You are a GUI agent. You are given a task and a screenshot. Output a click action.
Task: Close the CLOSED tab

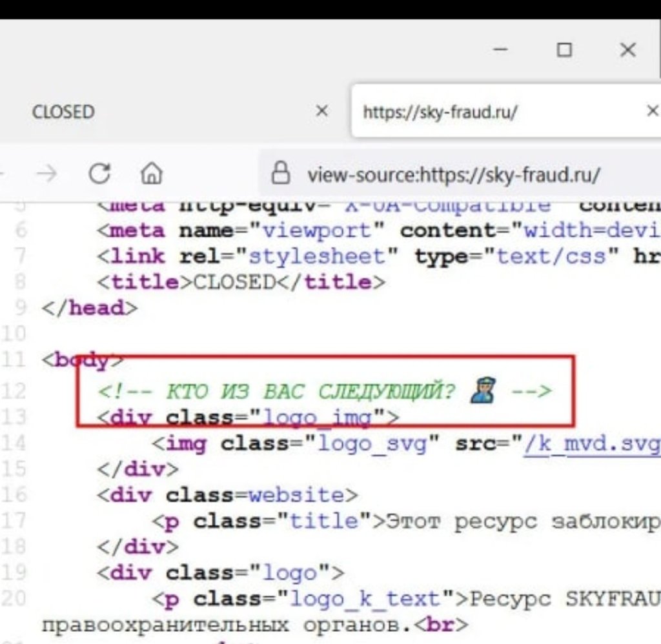[321, 111]
